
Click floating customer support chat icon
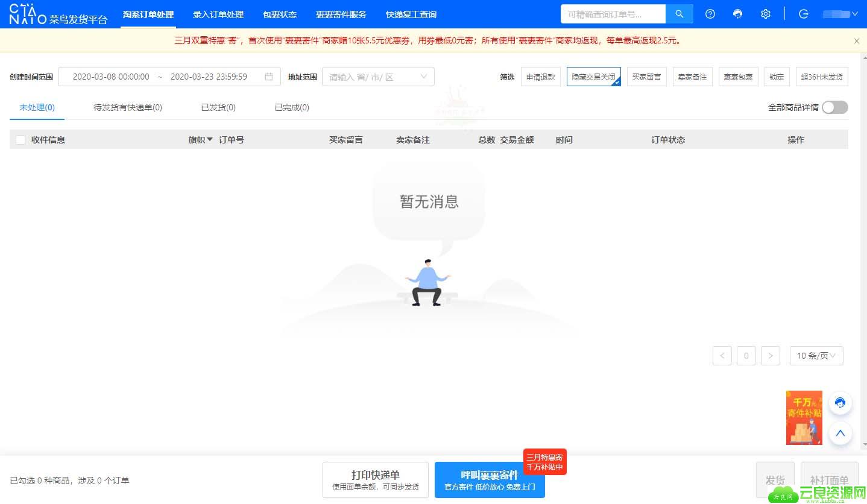[x=840, y=403]
